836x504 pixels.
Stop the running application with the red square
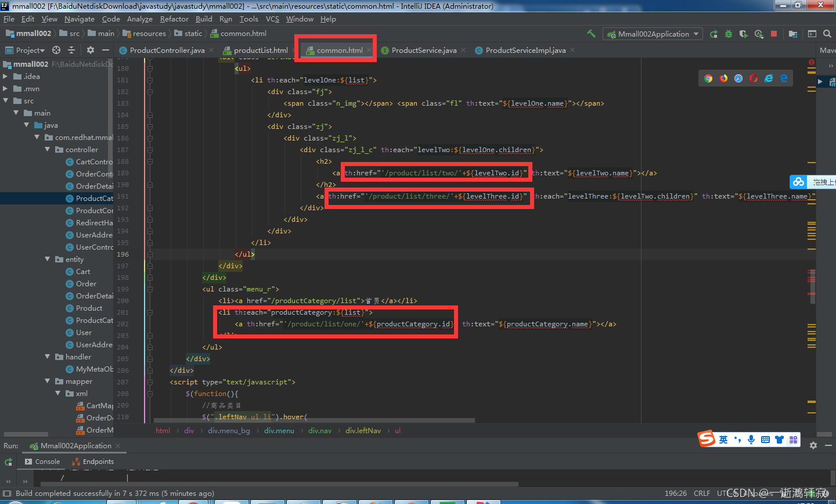pyautogui.click(x=774, y=34)
